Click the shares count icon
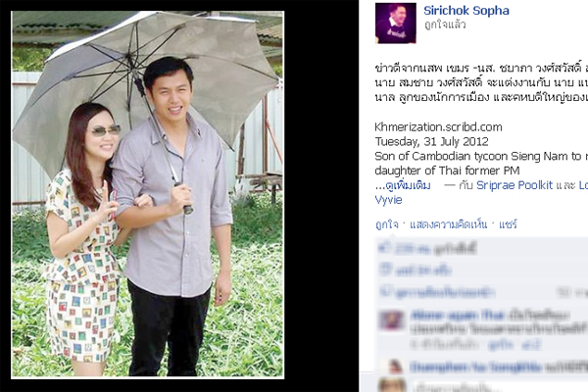 [385, 269]
